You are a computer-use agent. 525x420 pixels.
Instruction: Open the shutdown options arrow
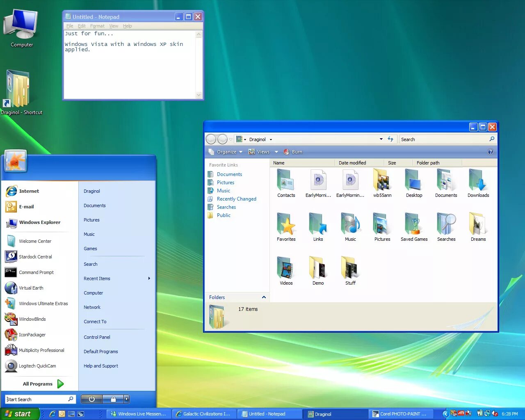coord(126,399)
